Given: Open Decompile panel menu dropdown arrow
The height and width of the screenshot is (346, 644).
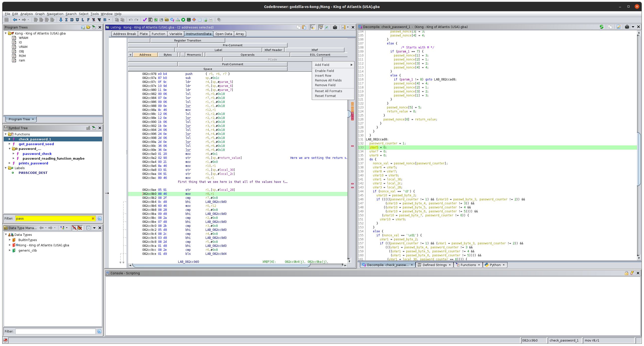Looking at the screenshot, I should click(x=633, y=27).
